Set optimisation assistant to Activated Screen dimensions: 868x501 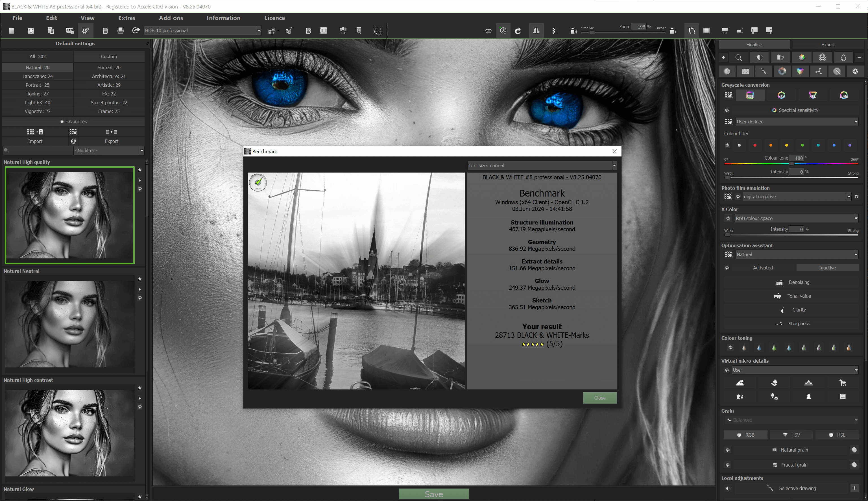click(763, 267)
